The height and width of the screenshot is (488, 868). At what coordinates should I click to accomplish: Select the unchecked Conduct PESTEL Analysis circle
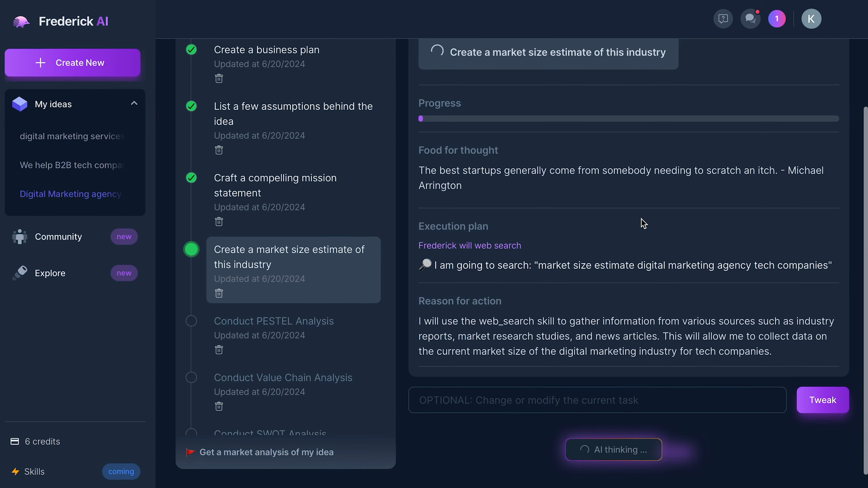(x=191, y=321)
